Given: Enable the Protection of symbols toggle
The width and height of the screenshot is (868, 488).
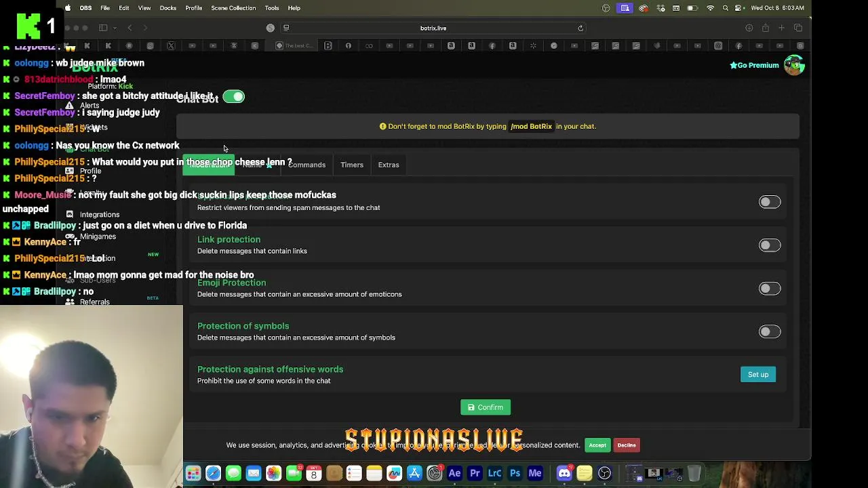Looking at the screenshot, I should pos(770,332).
